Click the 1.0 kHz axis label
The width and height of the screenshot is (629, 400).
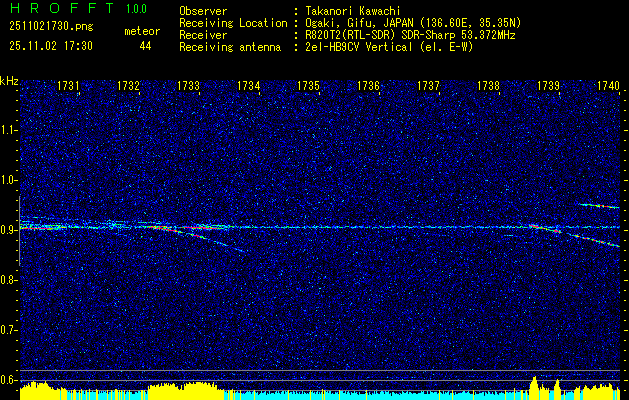(x=9, y=181)
